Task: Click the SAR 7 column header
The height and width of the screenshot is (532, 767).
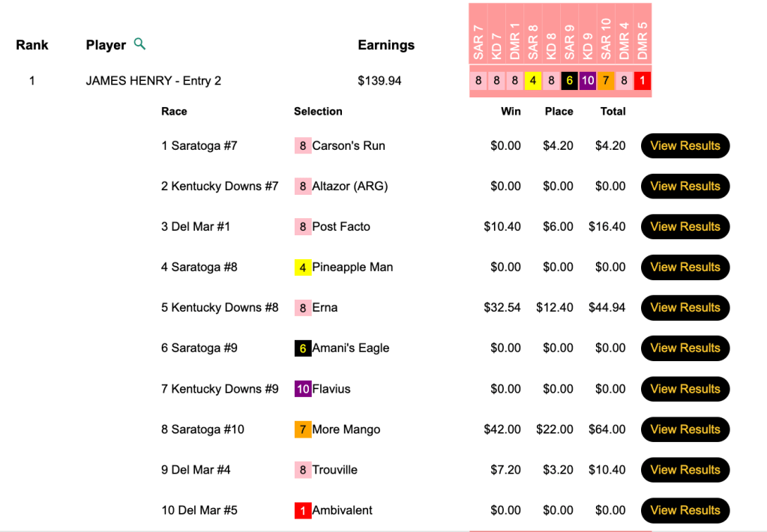Action: (478, 42)
